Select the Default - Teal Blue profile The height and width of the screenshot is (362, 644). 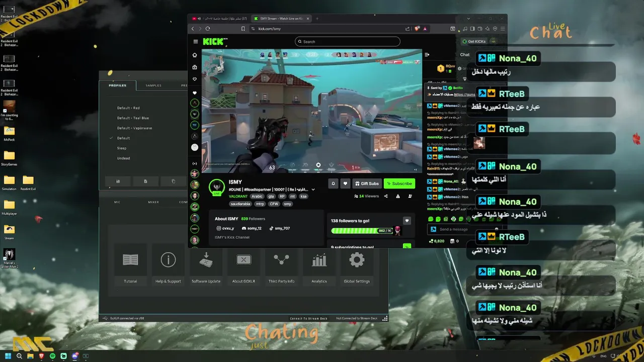click(133, 118)
